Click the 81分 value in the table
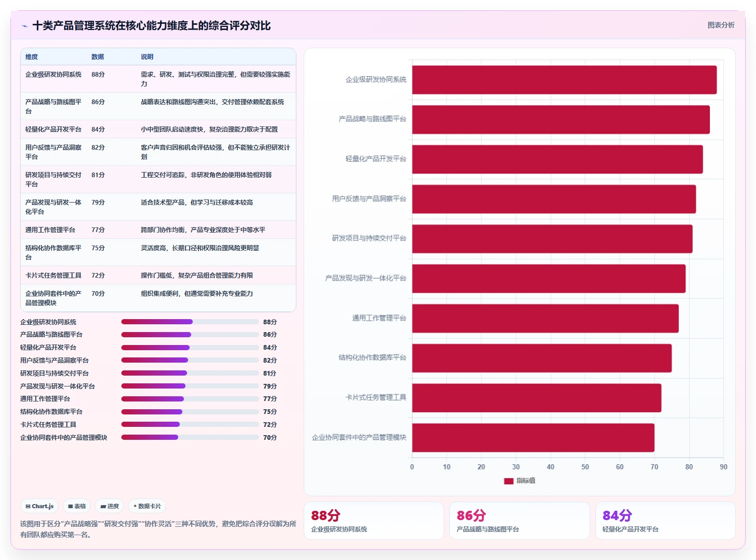The height and width of the screenshot is (560, 756). point(98,175)
